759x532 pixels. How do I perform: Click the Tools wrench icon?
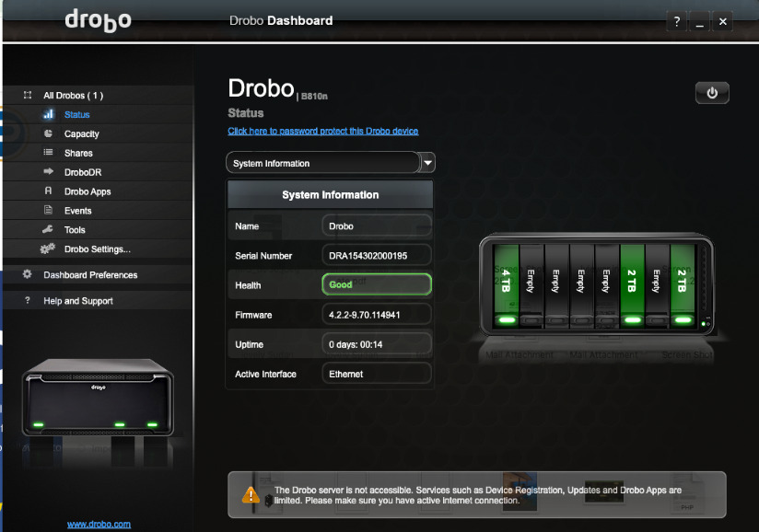48,229
